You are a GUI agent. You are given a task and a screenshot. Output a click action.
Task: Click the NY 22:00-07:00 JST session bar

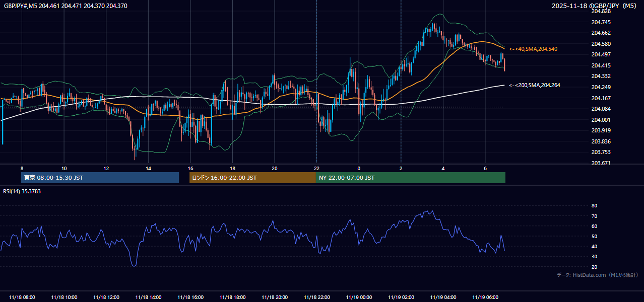(x=411, y=178)
